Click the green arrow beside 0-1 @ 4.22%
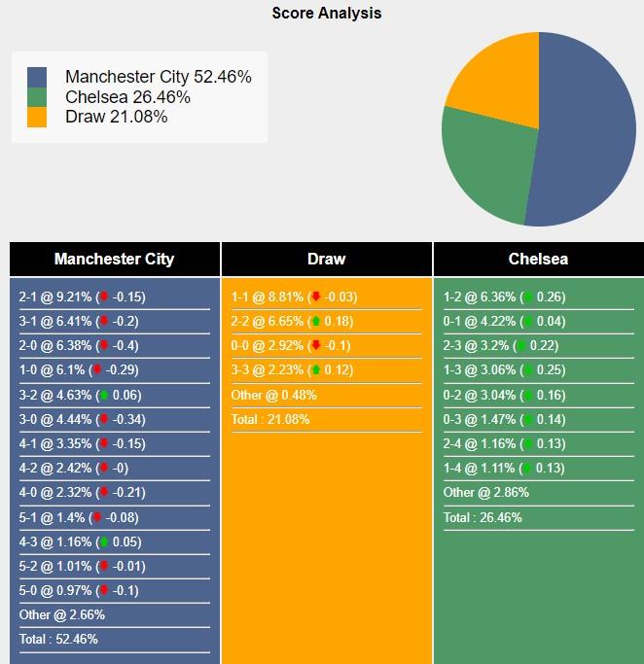This screenshot has width=644, height=664. (x=528, y=321)
